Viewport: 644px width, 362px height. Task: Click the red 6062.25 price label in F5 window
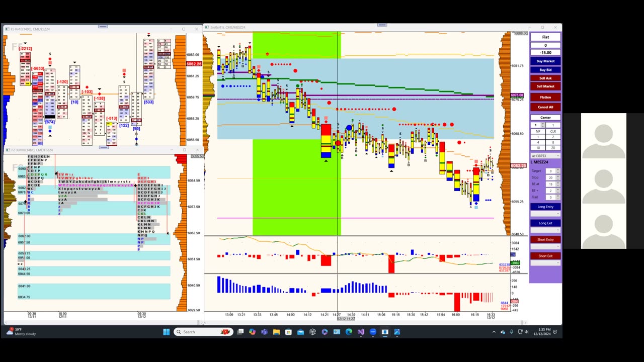tap(194, 64)
